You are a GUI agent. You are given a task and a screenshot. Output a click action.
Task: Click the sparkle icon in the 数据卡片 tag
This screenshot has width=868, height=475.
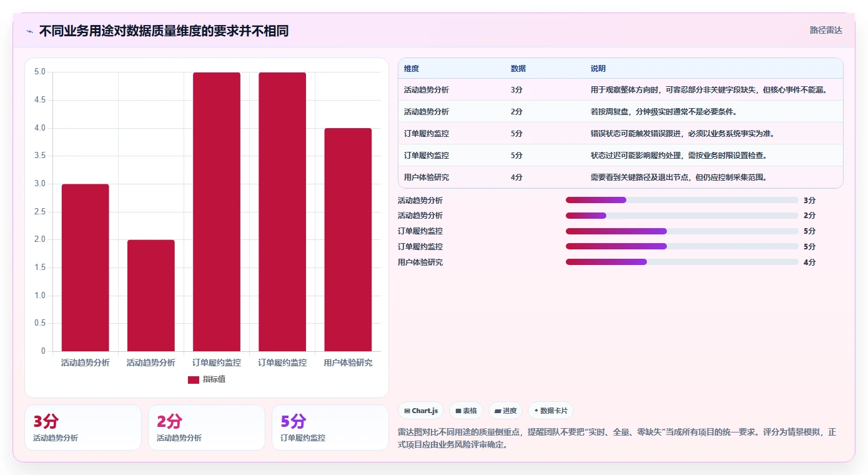click(x=536, y=411)
